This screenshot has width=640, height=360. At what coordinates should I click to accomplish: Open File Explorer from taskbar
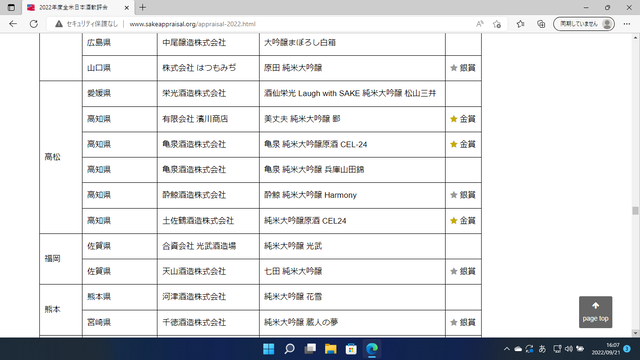pyautogui.click(x=331, y=349)
